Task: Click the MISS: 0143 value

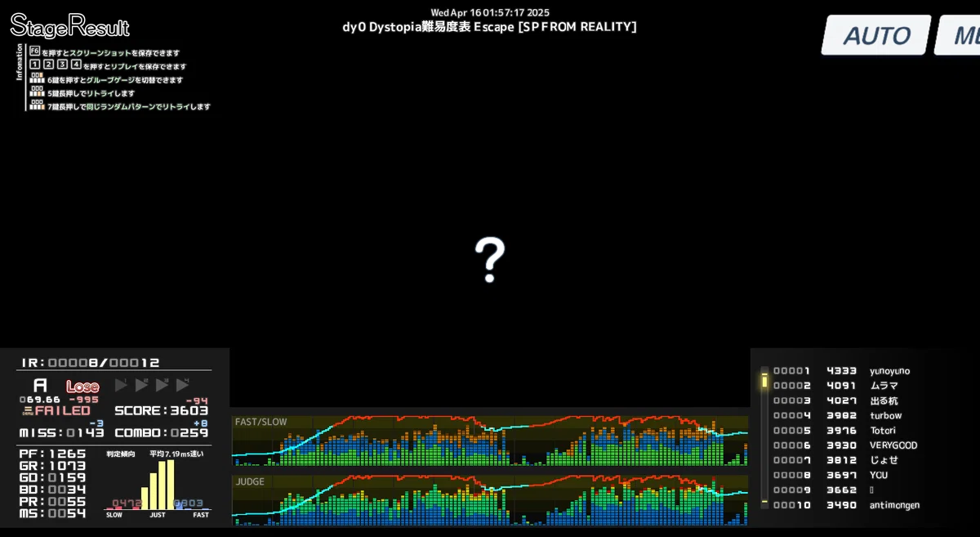Action: [x=61, y=432]
